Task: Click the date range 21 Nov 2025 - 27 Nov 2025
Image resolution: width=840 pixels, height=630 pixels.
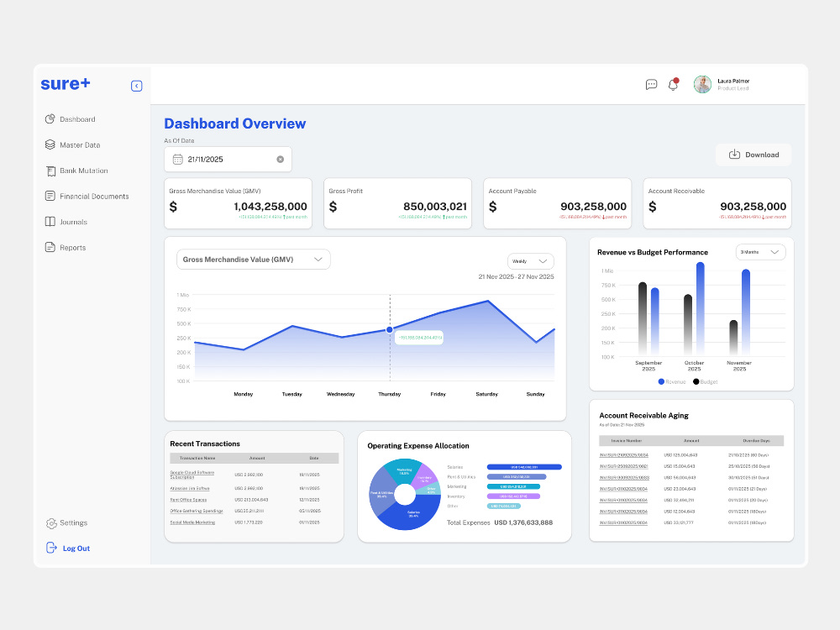Action: pyautogui.click(x=516, y=276)
